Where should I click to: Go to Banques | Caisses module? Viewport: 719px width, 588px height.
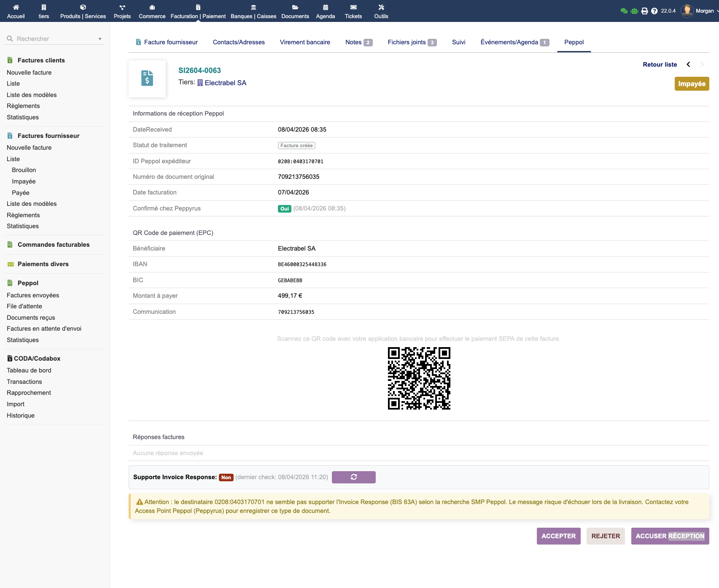[x=253, y=11]
